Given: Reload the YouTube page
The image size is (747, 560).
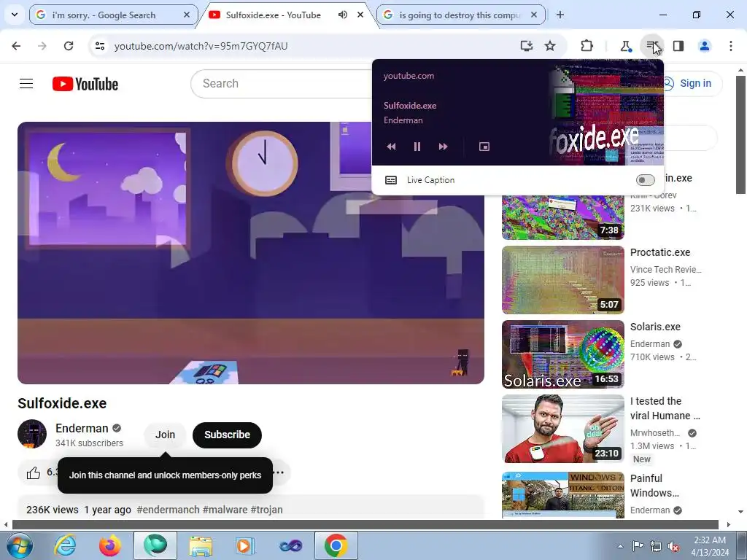Looking at the screenshot, I should tap(69, 46).
